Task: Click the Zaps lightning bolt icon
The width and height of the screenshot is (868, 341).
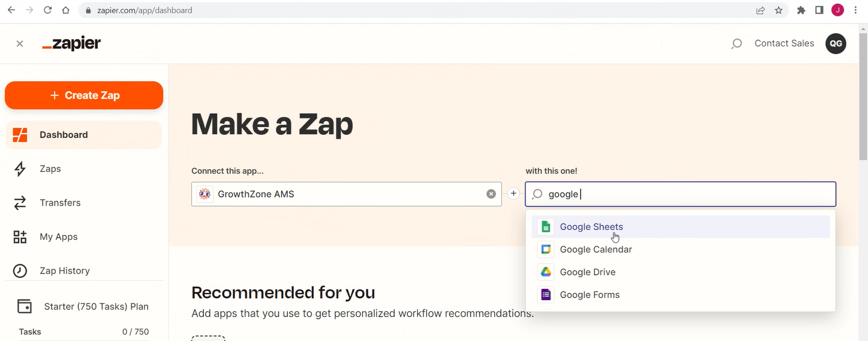Action: coord(20,169)
